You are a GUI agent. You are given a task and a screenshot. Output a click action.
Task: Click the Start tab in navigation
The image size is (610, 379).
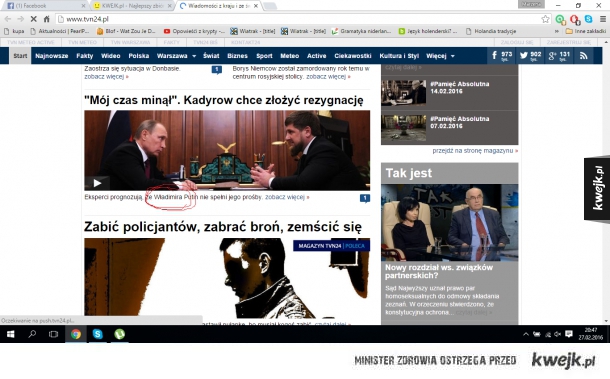click(20, 56)
